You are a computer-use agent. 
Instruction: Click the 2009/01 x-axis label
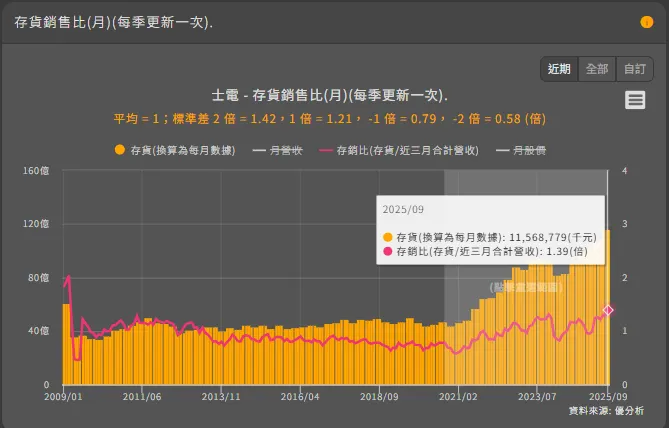(x=63, y=396)
